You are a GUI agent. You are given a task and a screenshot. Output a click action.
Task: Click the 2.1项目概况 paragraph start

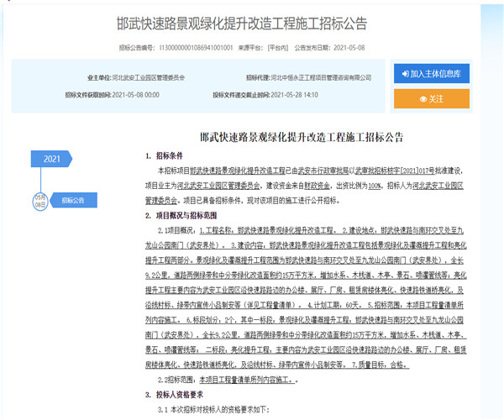click(176, 230)
